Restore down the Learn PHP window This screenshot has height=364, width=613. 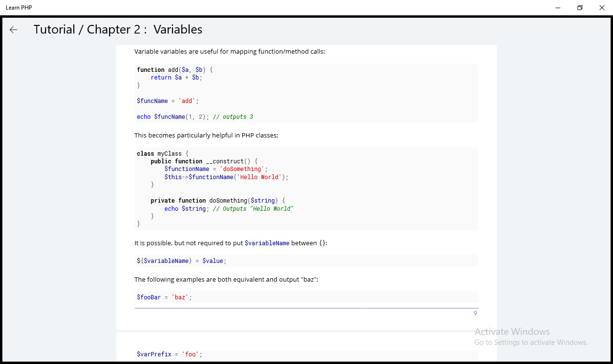pyautogui.click(x=580, y=8)
